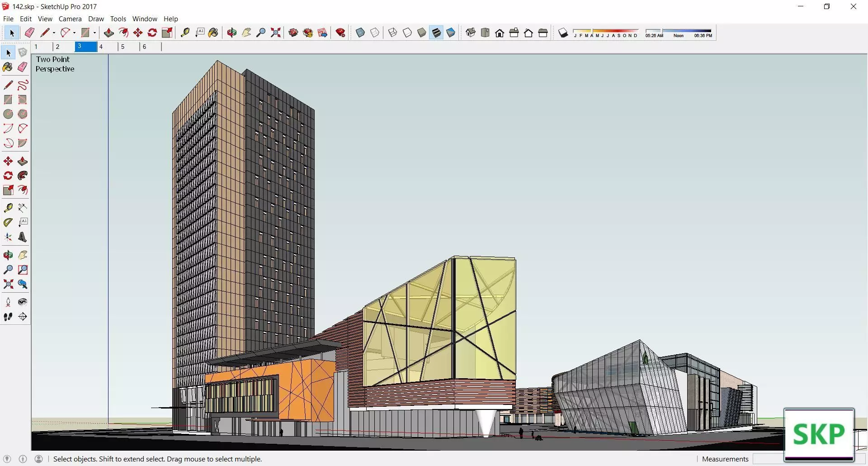Switch to Left view icon

pyautogui.click(x=543, y=33)
